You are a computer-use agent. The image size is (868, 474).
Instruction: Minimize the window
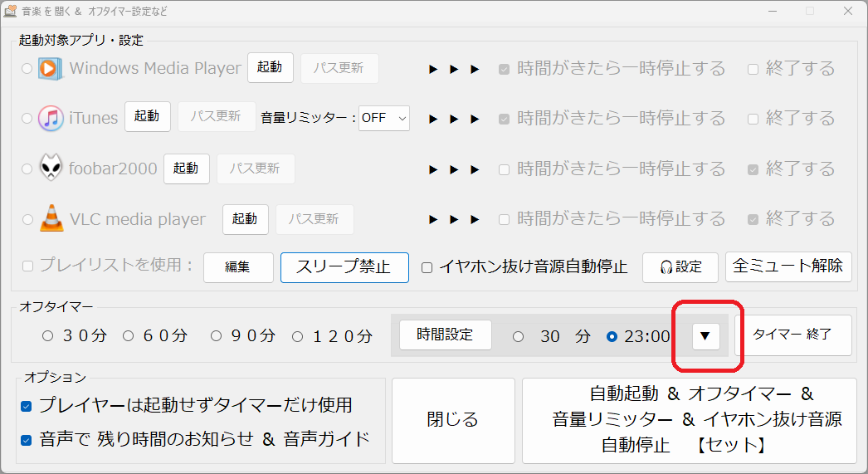(x=773, y=11)
